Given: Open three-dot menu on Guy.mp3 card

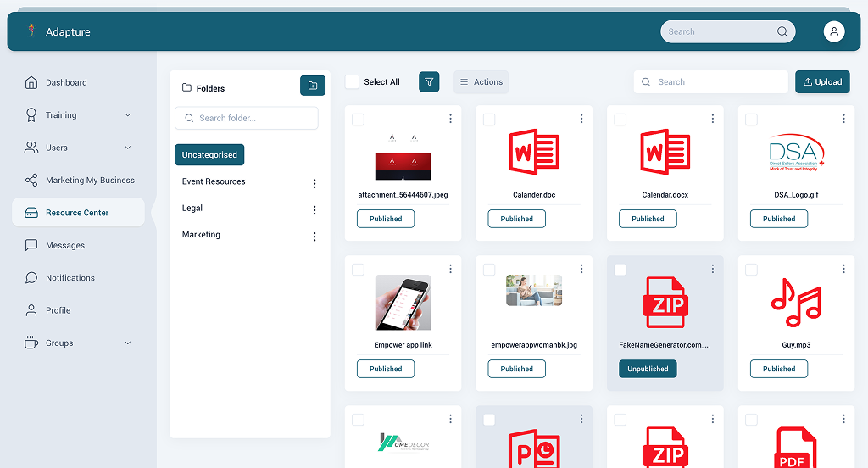Looking at the screenshot, I should [x=843, y=269].
